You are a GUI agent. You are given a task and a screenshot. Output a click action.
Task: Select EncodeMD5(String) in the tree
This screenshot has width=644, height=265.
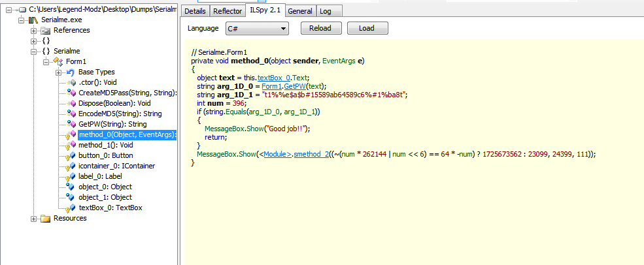click(120, 114)
